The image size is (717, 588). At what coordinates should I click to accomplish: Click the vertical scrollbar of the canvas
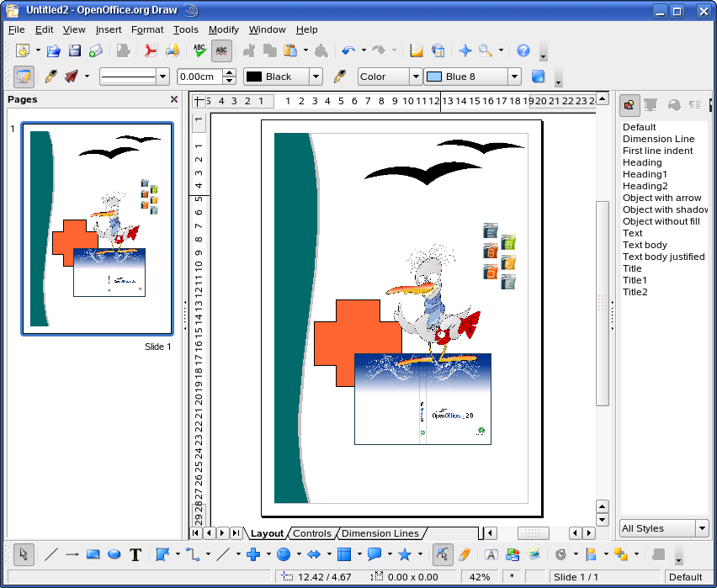coord(603,302)
